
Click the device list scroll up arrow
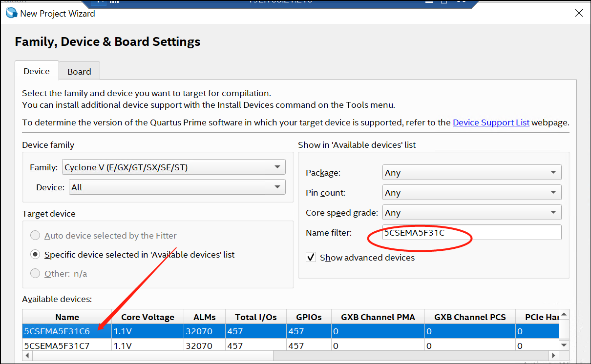pyautogui.click(x=564, y=314)
